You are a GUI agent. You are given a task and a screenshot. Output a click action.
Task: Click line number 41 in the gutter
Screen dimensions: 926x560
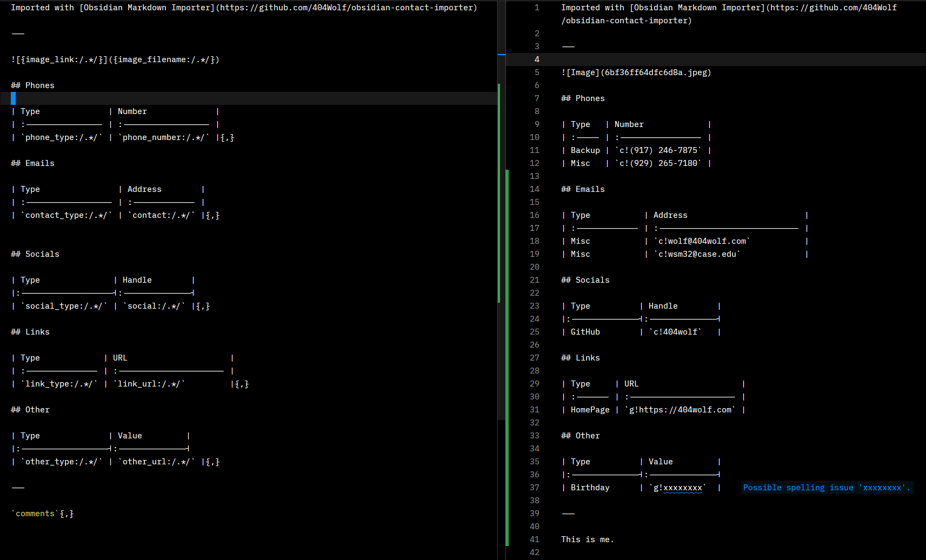[x=534, y=539]
